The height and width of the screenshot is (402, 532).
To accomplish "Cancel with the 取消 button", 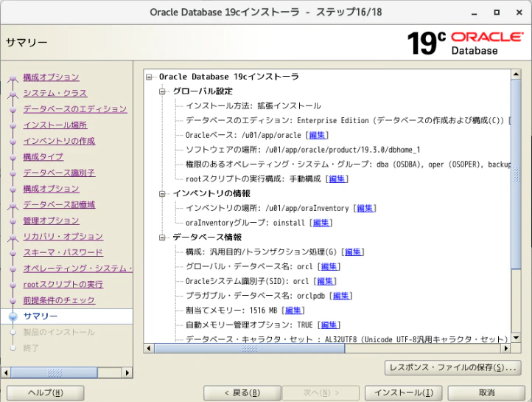I will pyautogui.click(x=486, y=393).
